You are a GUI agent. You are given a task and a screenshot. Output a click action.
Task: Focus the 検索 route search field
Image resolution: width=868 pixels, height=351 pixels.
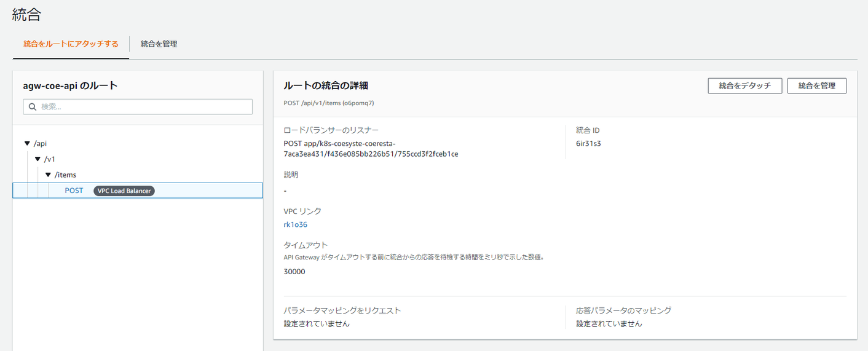pyautogui.click(x=144, y=107)
